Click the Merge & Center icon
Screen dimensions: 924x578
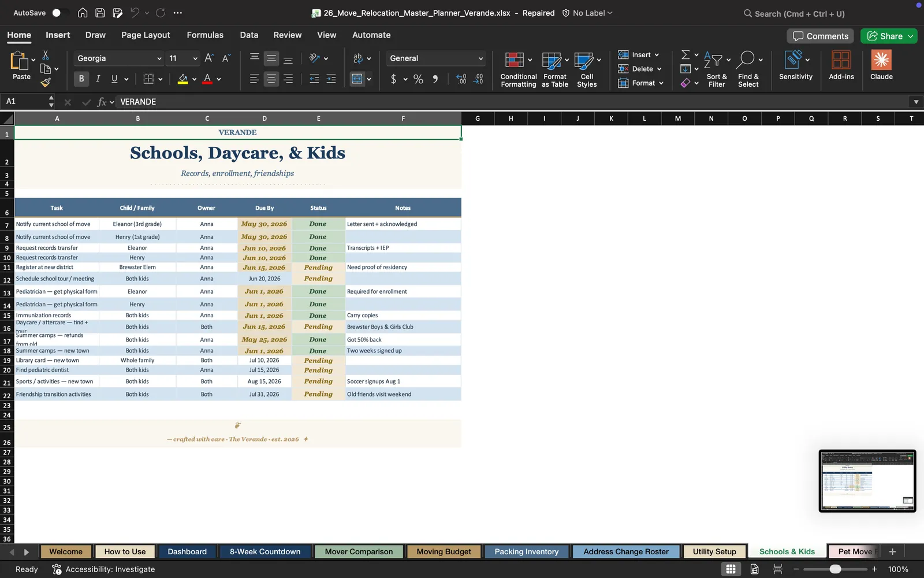(x=357, y=79)
